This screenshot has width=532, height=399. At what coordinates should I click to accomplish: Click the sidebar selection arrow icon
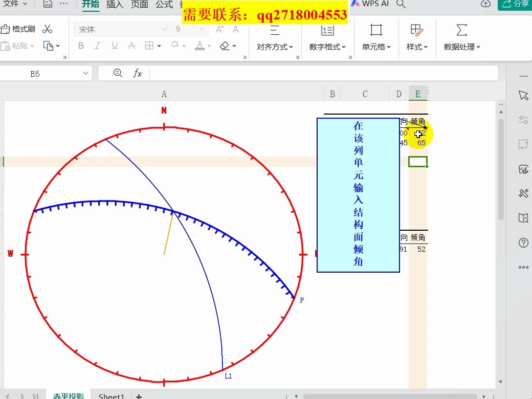(523, 95)
